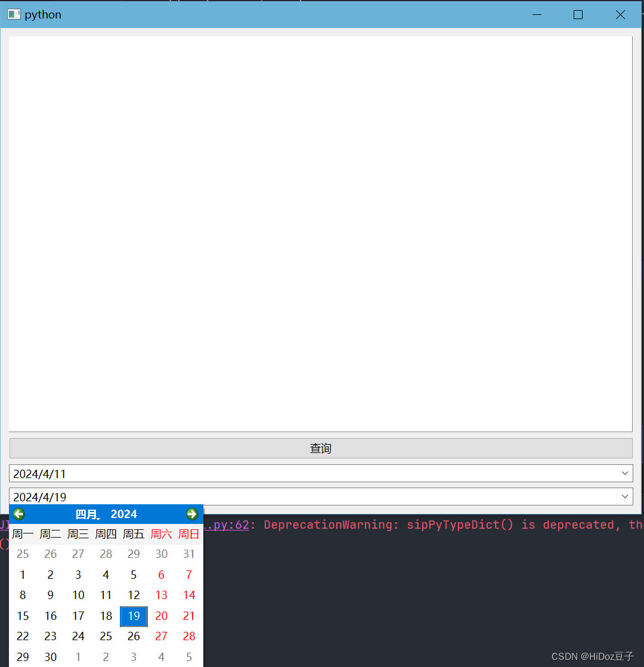Close the python window
The width and height of the screenshot is (644, 667).
[x=620, y=14]
